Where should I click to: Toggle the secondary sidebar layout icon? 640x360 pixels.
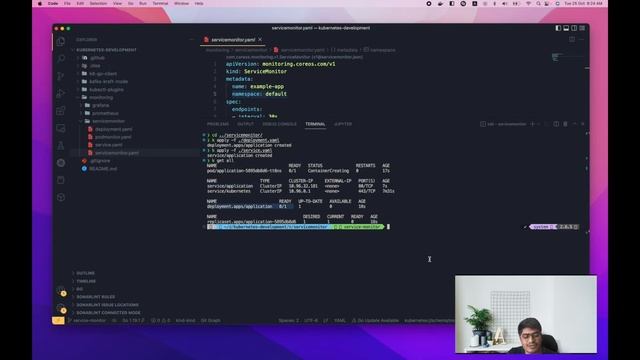click(574, 28)
